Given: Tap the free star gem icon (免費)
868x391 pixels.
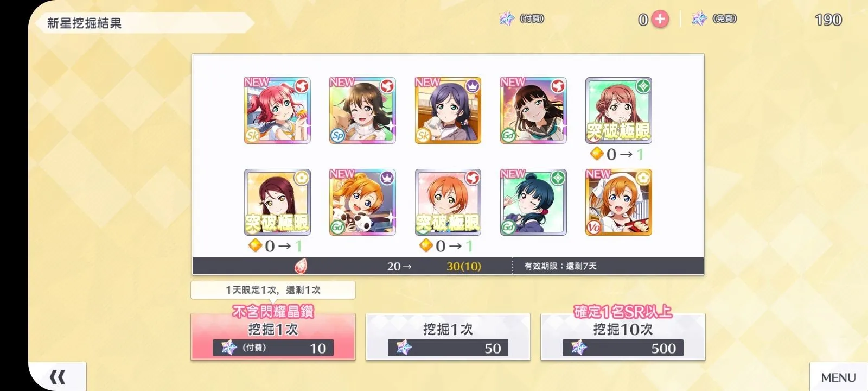Looking at the screenshot, I should click(699, 19).
